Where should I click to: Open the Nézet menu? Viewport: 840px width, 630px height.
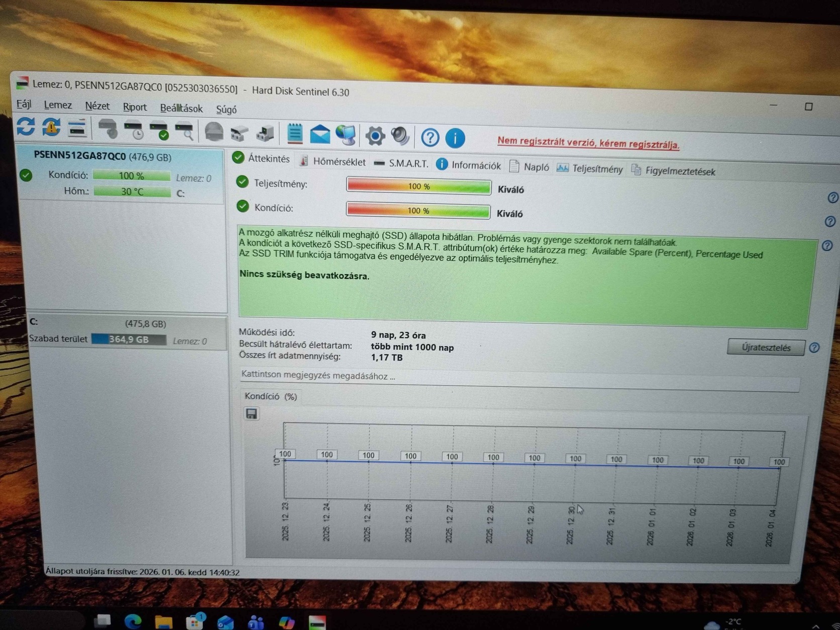pos(97,106)
